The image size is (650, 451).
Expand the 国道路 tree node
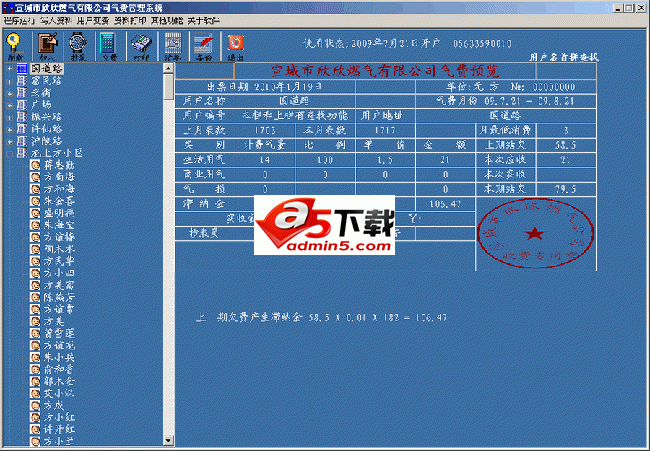pos(10,69)
